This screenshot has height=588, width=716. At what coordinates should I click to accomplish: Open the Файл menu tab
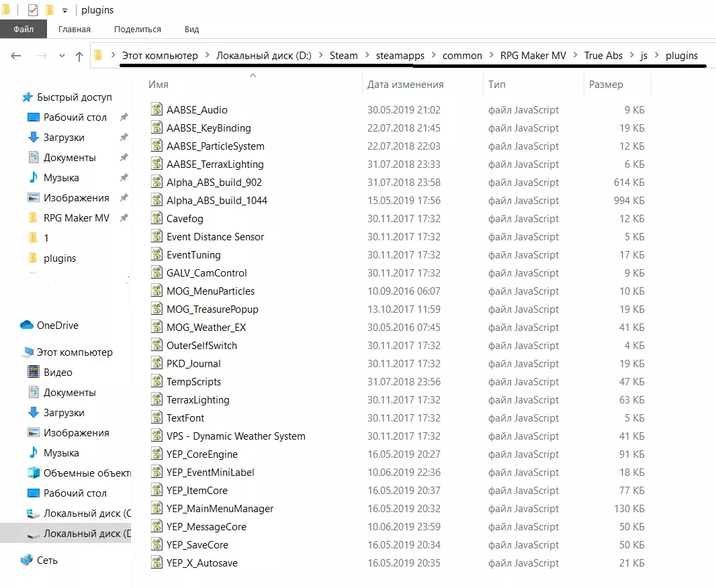click(24, 29)
